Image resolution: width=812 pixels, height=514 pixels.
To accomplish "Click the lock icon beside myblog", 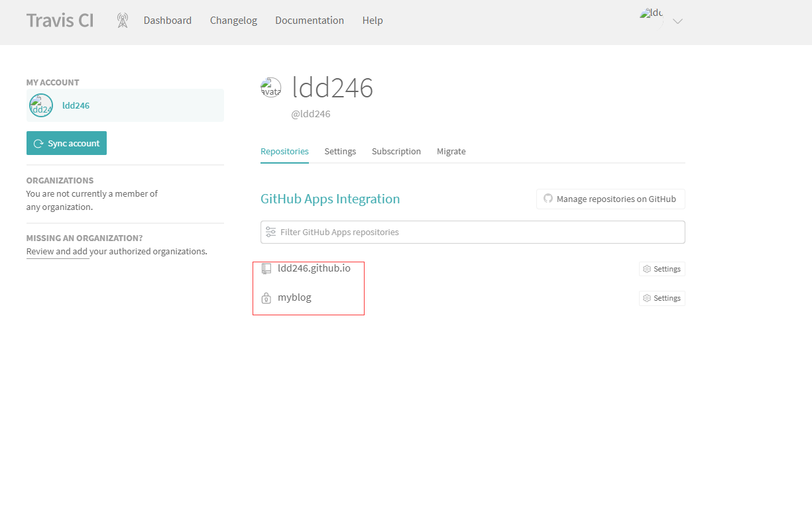I will 266,298.
